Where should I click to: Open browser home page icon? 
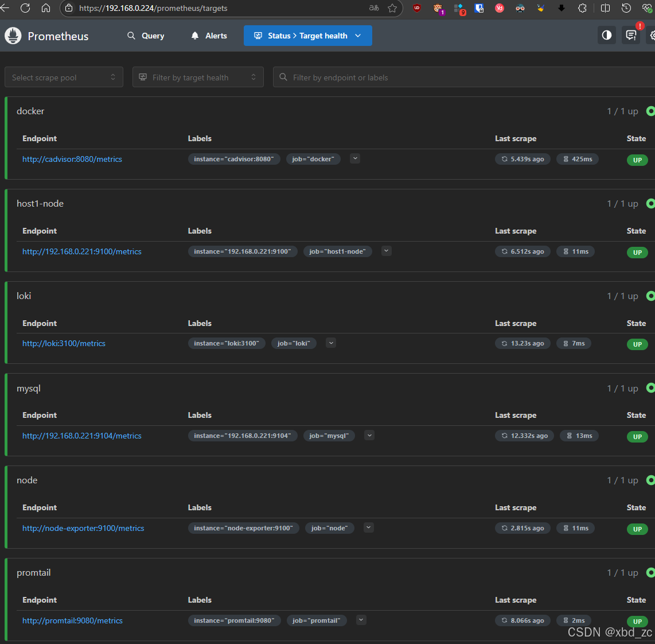pos(46,8)
